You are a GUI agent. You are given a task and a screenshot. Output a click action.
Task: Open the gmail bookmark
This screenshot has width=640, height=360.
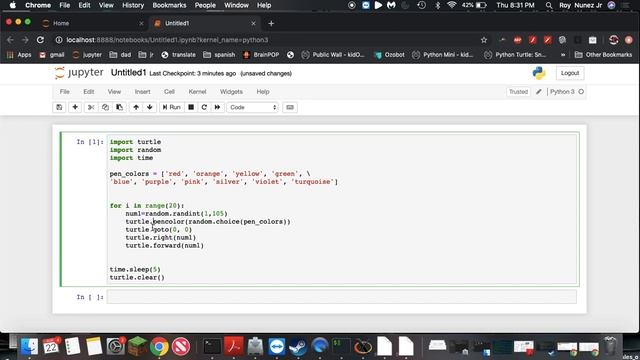(52, 55)
